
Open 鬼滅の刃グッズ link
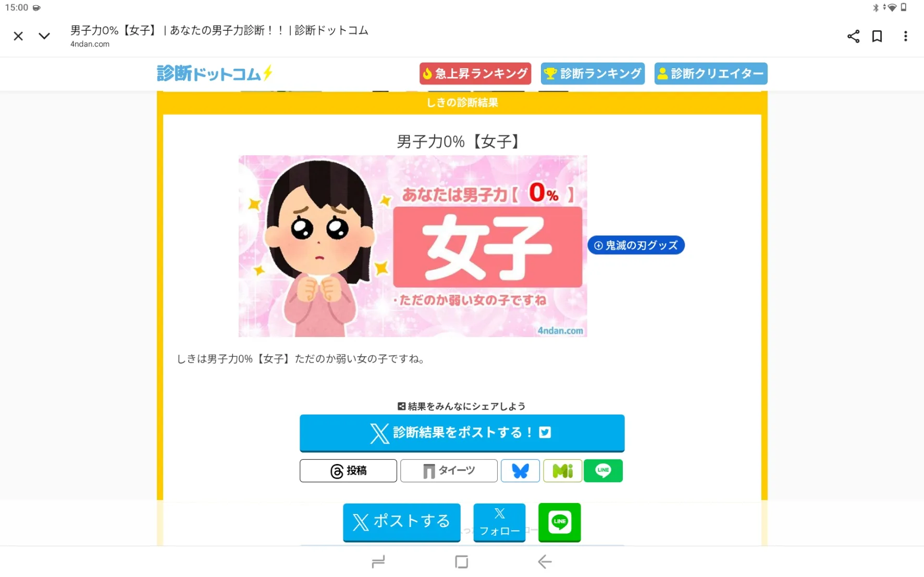pos(636,245)
